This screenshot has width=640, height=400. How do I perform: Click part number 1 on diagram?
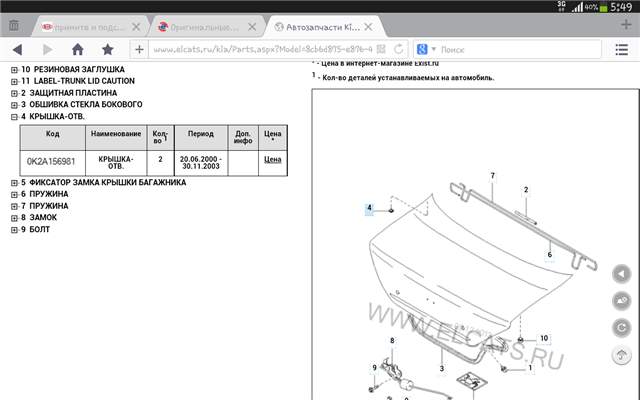coord(530,368)
